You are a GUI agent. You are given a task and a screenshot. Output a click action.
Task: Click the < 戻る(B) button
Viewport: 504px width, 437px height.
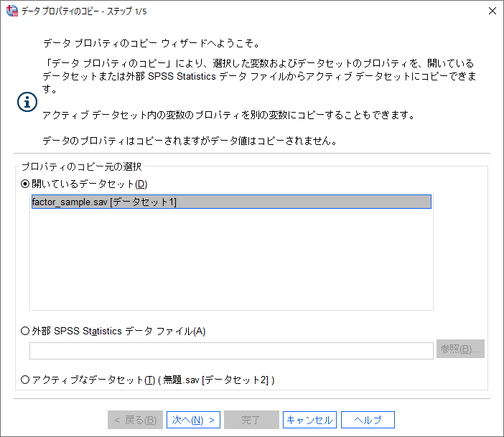135,420
